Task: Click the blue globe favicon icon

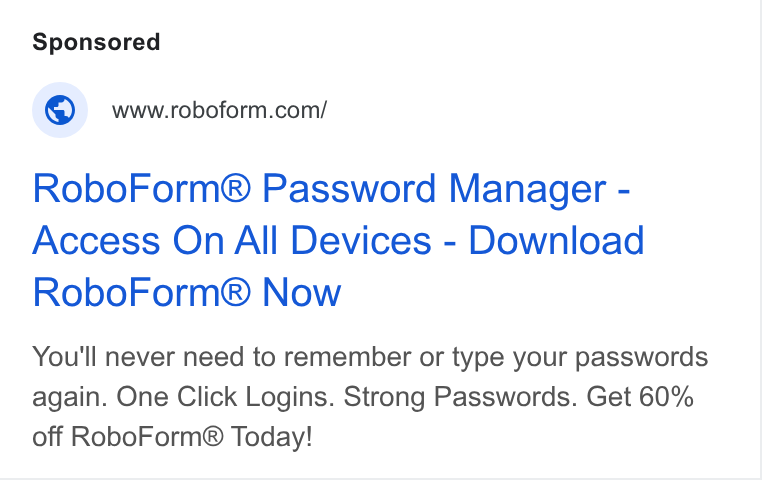Action: 60,110
